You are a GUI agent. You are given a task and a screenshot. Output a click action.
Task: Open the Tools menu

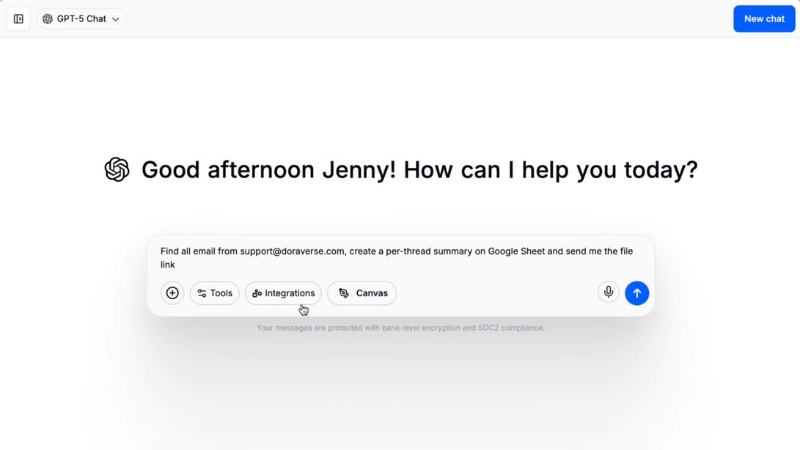coord(214,293)
